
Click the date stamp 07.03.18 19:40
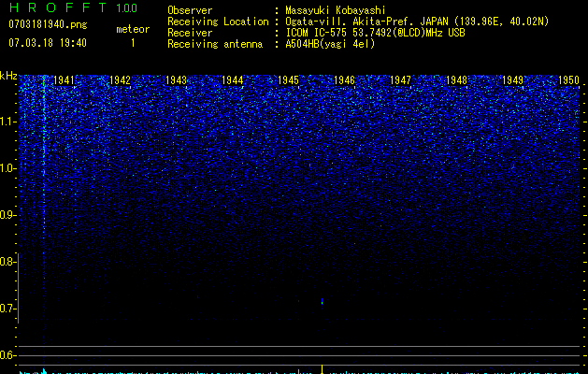[x=48, y=43]
